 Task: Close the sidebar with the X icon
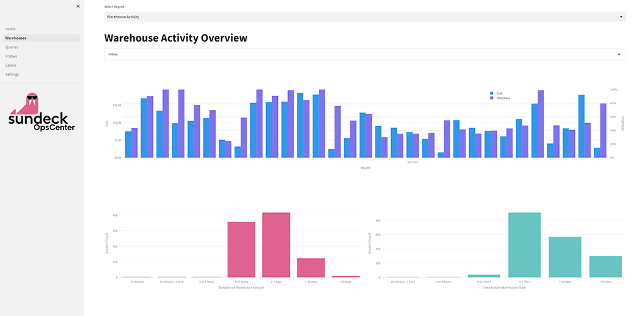coord(78,6)
